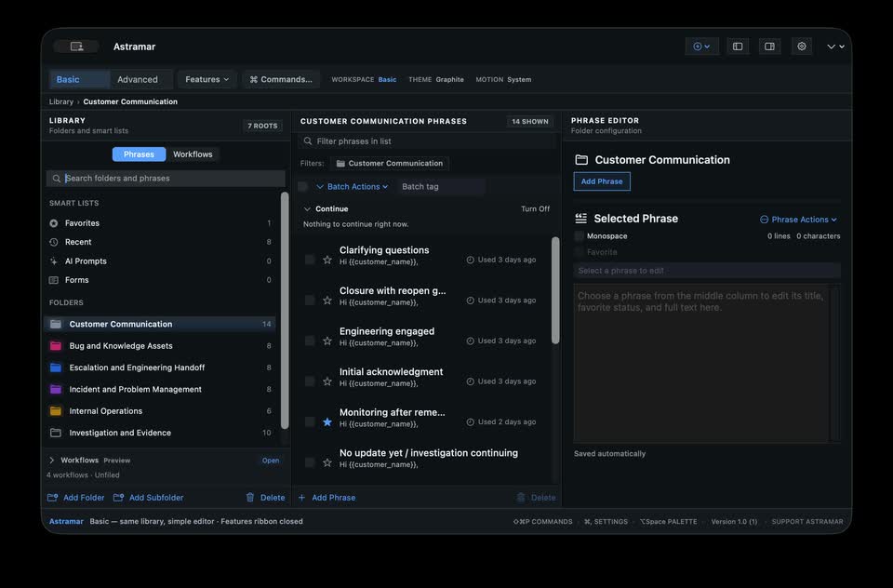The image size is (893, 588).
Task: Click the clock icon on Clarifying questions row
Action: pyautogui.click(x=471, y=260)
